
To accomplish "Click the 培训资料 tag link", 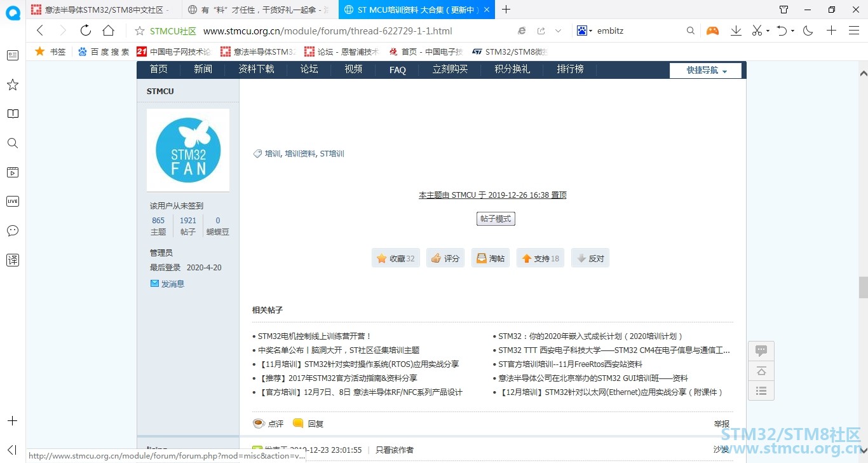I will (300, 154).
